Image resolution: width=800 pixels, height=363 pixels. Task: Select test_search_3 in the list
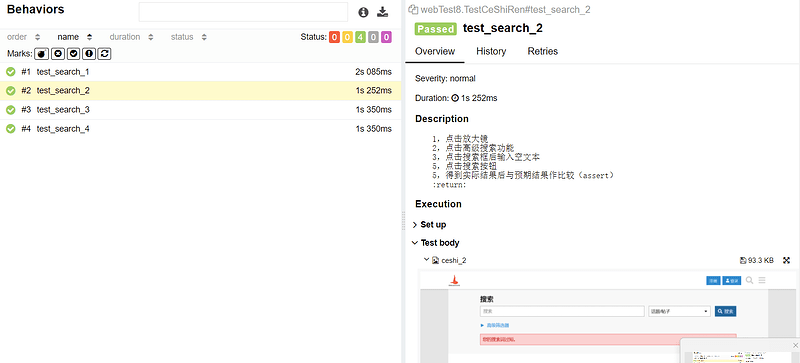[x=201, y=110]
